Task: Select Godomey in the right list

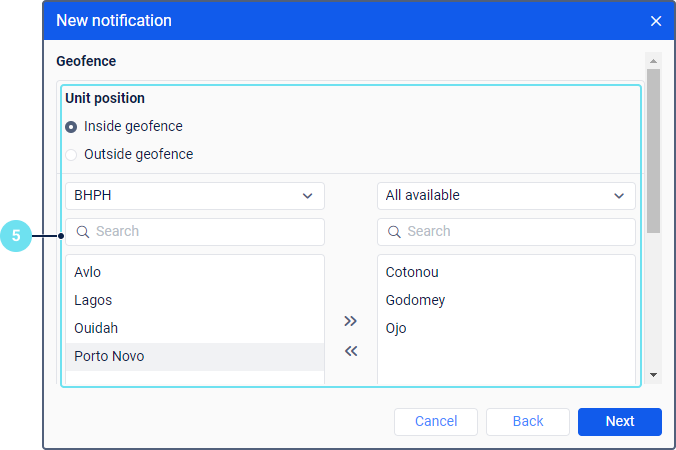Action: click(415, 300)
